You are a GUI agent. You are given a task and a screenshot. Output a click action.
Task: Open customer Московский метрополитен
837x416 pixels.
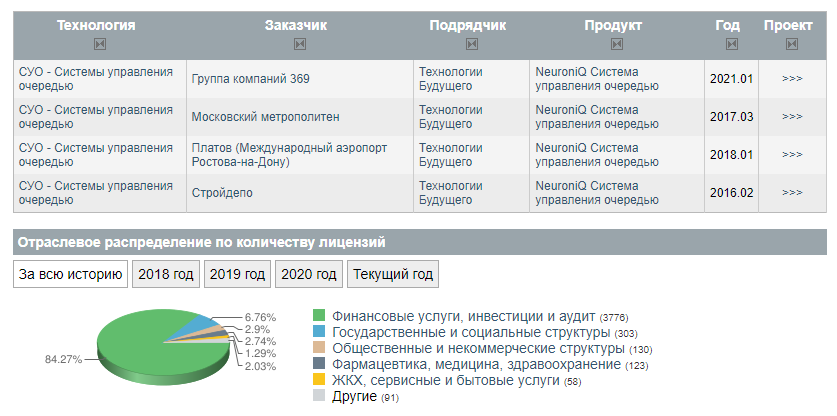pos(265,117)
